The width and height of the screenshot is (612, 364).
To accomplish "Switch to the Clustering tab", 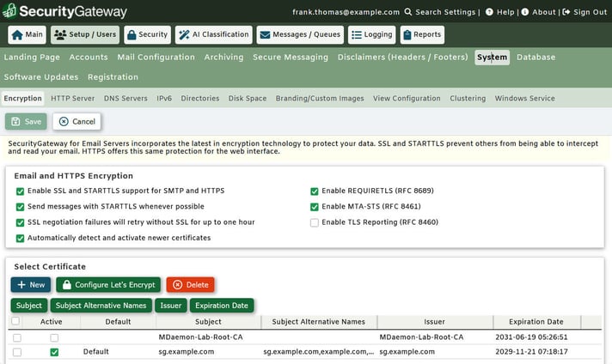I will pyautogui.click(x=468, y=99).
